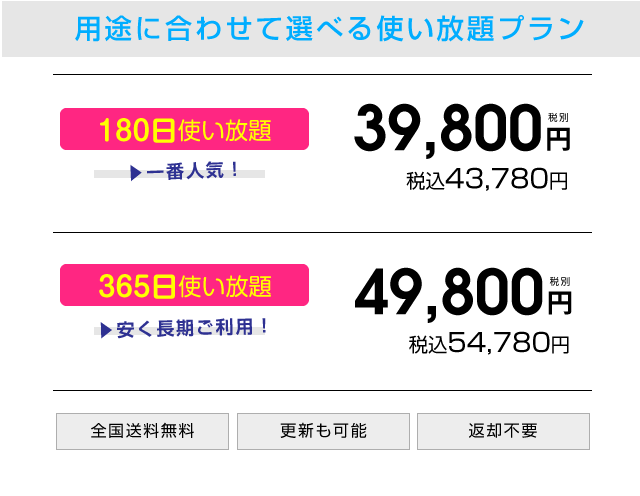Screen dimensions: 640x496
Task: Select the 一番人気！ label text
Action: coord(193,171)
